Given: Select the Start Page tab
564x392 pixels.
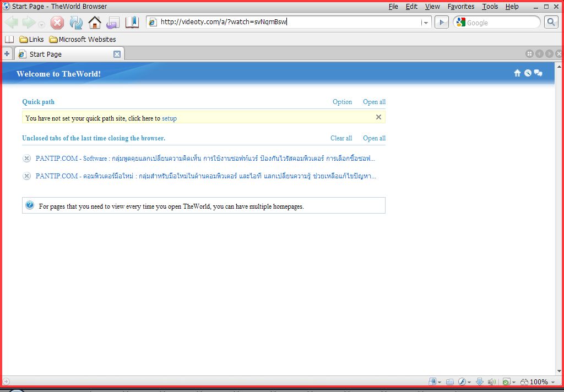Looking at the screenshot, I should point(69,54).
